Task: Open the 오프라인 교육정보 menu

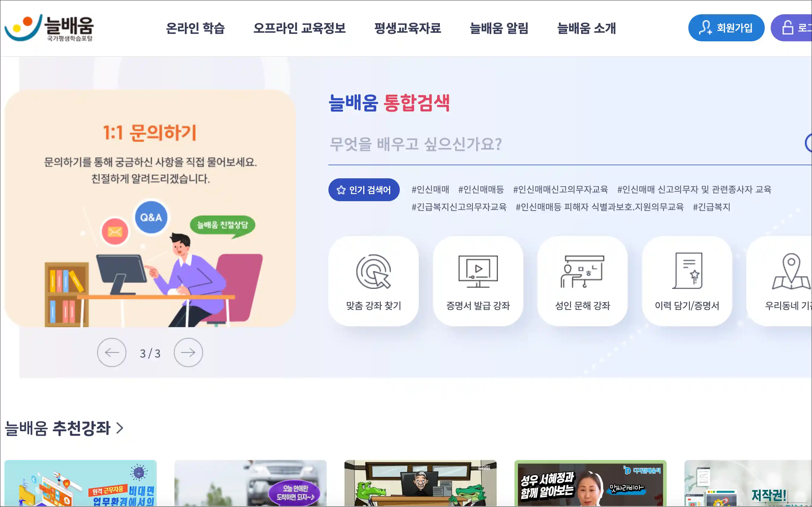Action: click(x=299, y=28)
